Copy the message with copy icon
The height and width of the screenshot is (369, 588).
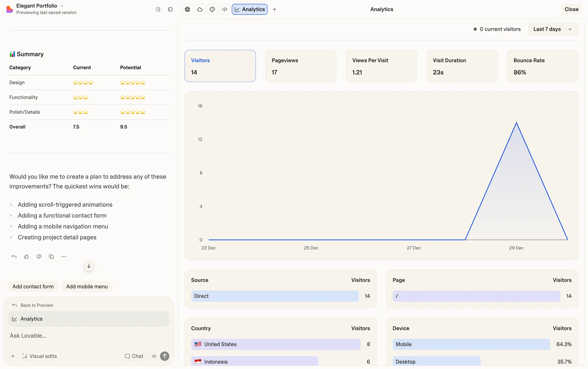tap(51, 257)
